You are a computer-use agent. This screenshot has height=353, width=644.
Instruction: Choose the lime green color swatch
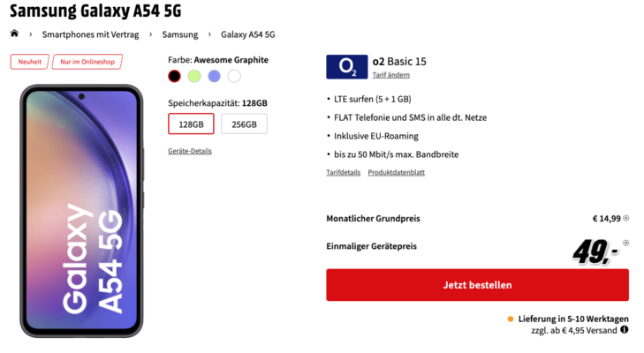pos(194,77)
